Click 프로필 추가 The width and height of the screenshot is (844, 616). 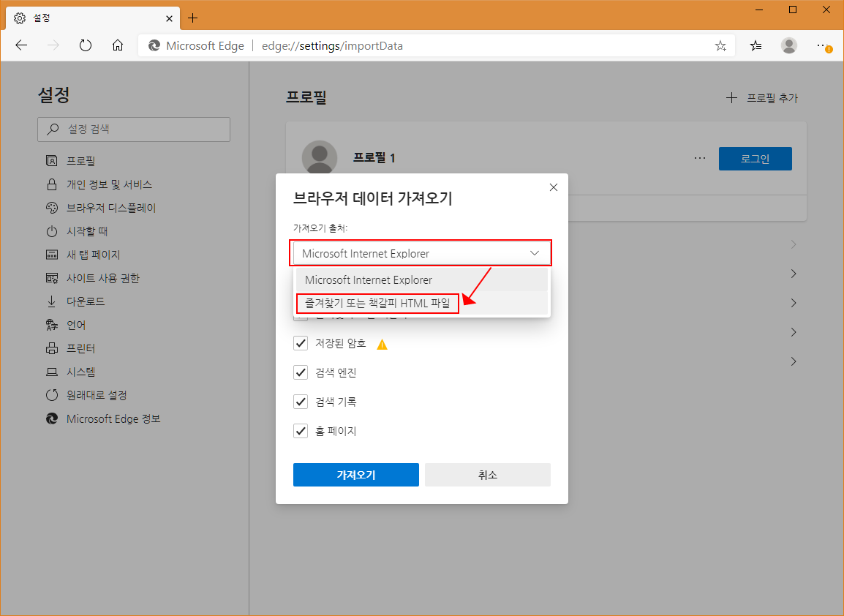click(x=761, y=98)
